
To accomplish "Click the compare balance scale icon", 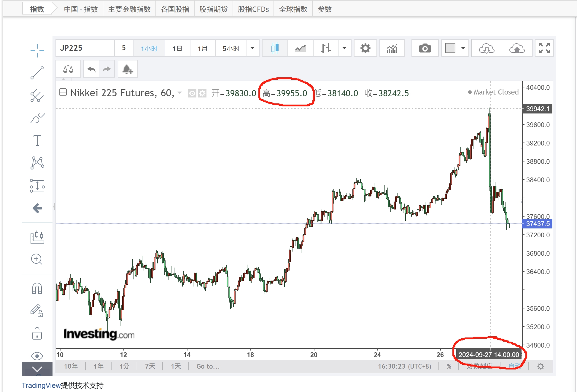I will tap(68, 69).
